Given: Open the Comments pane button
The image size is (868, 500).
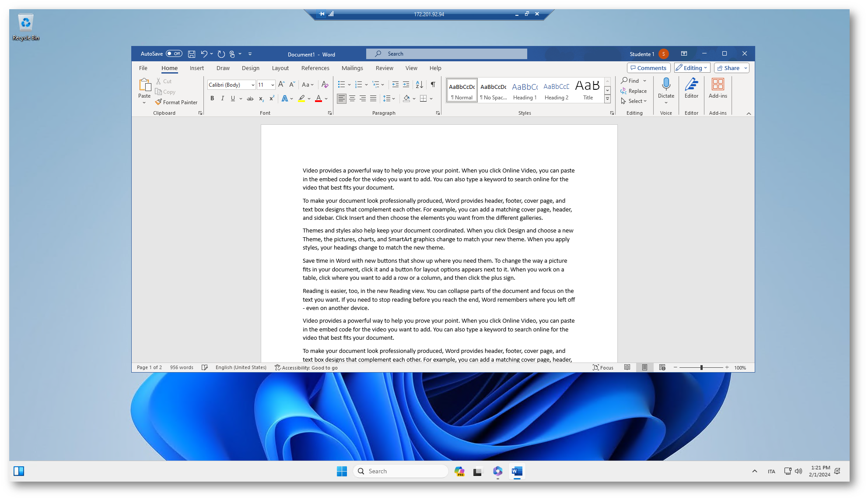Looking at the screenshot, I should point(648,68).
